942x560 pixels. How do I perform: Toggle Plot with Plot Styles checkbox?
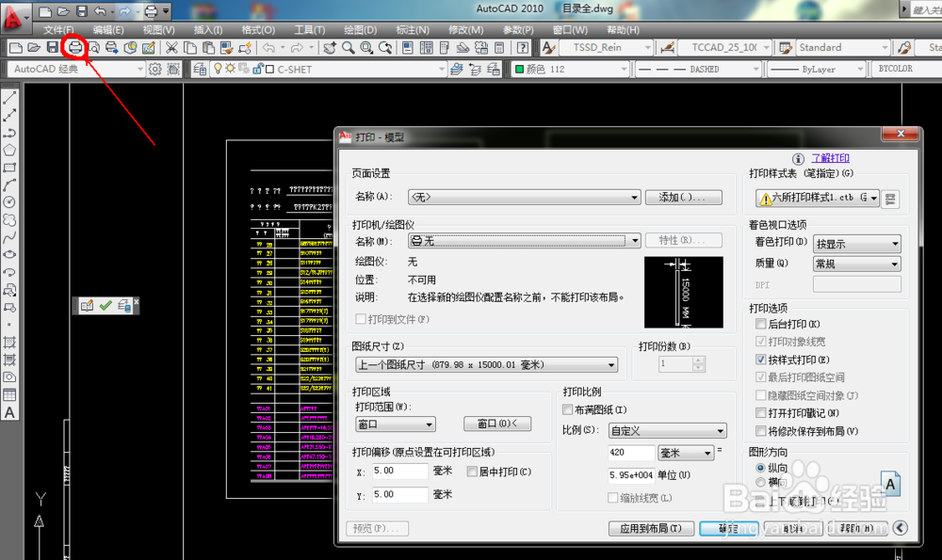pos(761,360)
